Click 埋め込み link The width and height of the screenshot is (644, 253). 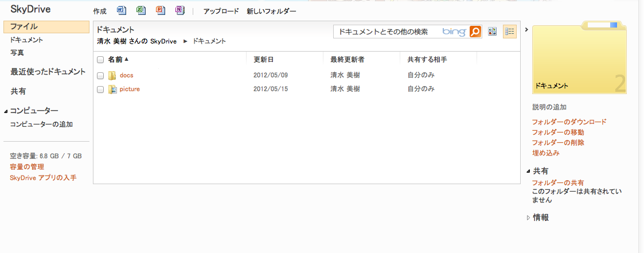pyautogui.click(x=546, y=153)
